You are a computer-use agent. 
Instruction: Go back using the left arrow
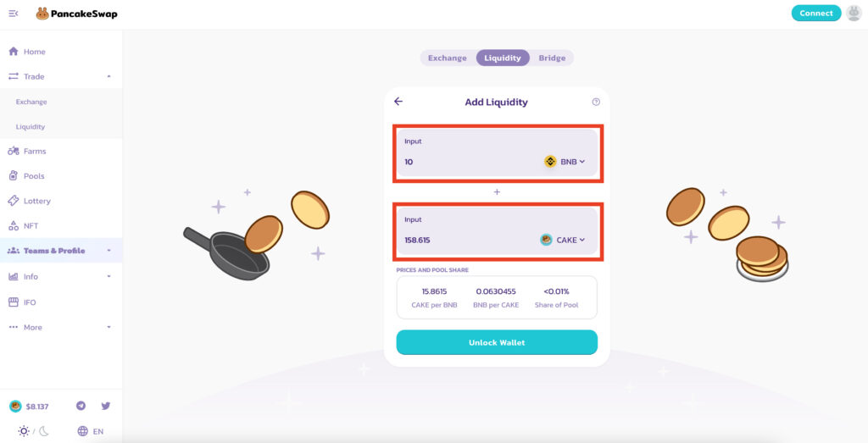pyautogui.click(x=398, y=101)
